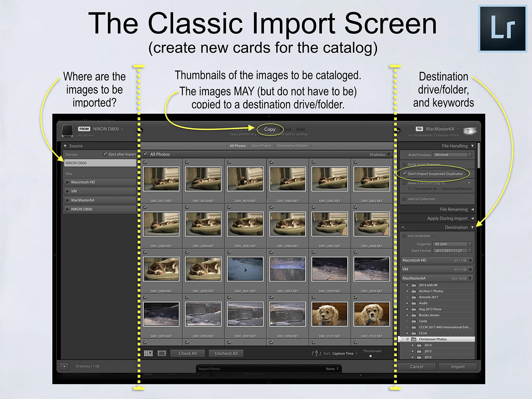Switch to loupe view icon
The image size is (532, 399).
162,353
